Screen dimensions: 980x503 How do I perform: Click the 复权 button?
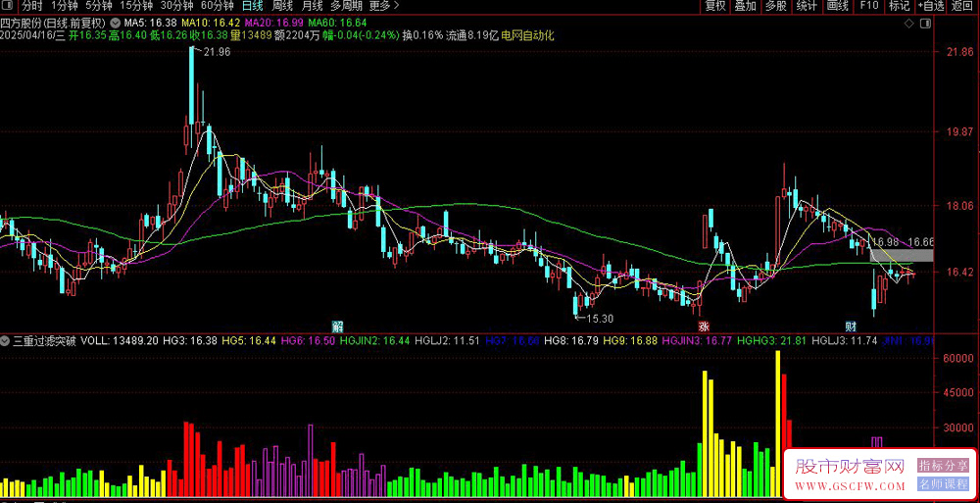point(715,6)
